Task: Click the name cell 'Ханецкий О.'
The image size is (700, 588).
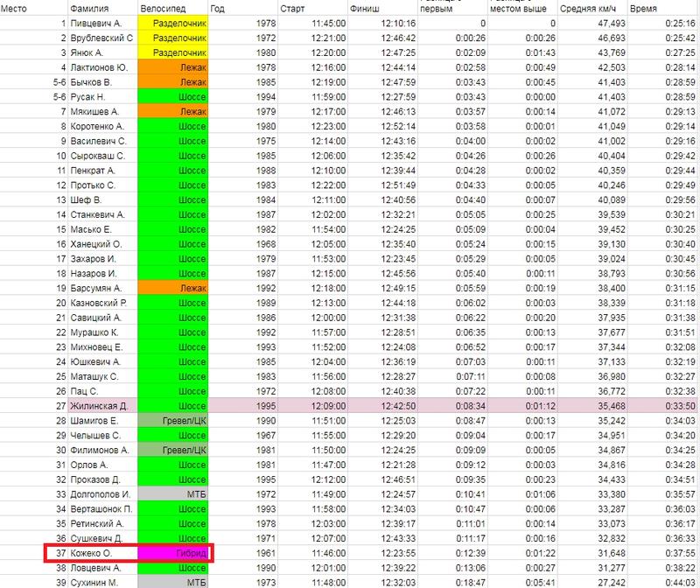Action: coord(103,244)
